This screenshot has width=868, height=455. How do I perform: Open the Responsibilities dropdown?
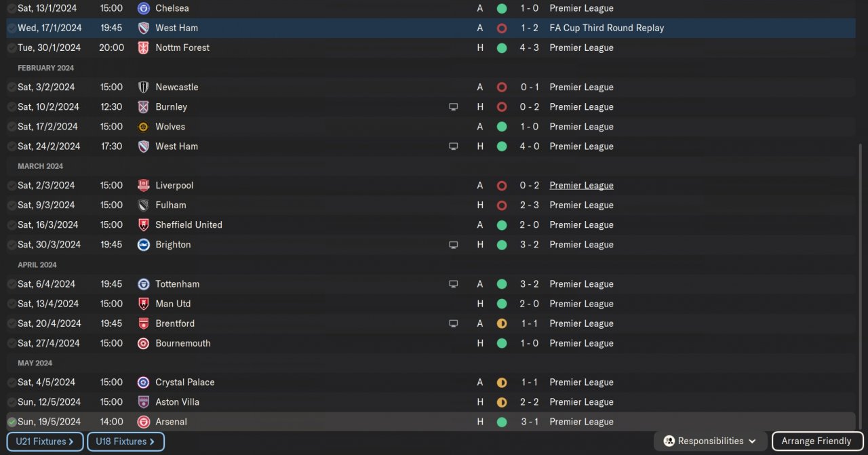(710, 441)
